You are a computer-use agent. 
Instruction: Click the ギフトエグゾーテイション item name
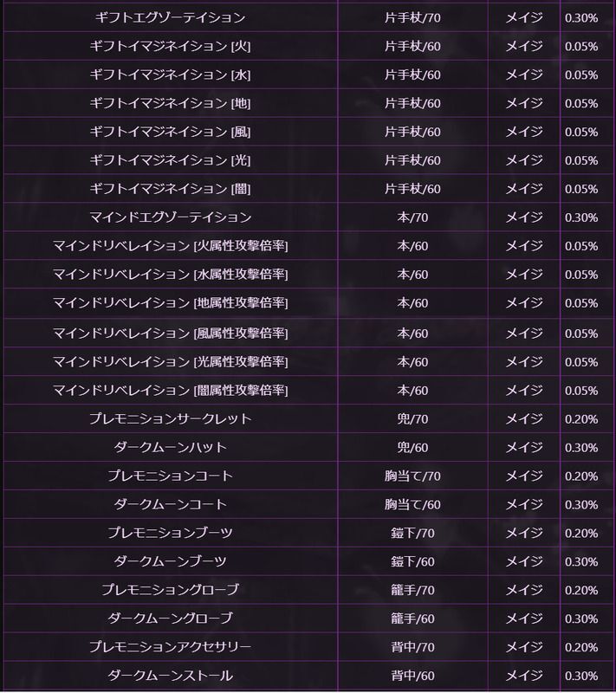pos(171,17)
